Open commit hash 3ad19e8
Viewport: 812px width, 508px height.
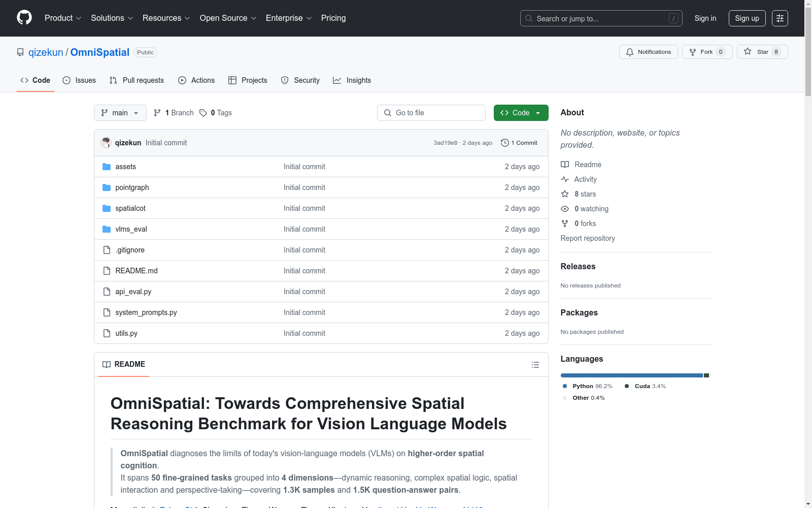[x=446, y=143]
